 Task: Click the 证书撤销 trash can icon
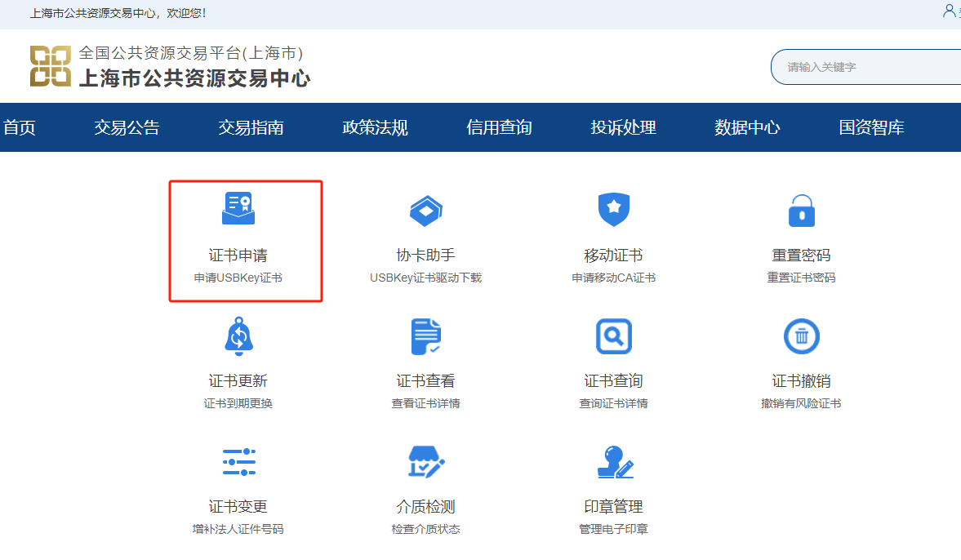[x=801, y=336]
